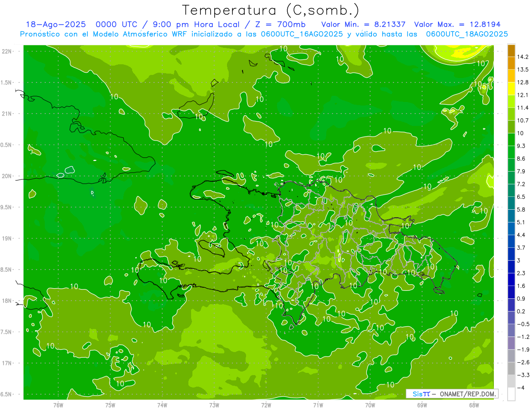Pick the green swatch between 8.6 and 9.3
This screenshot has height=411, width=532.
[511, 153]
